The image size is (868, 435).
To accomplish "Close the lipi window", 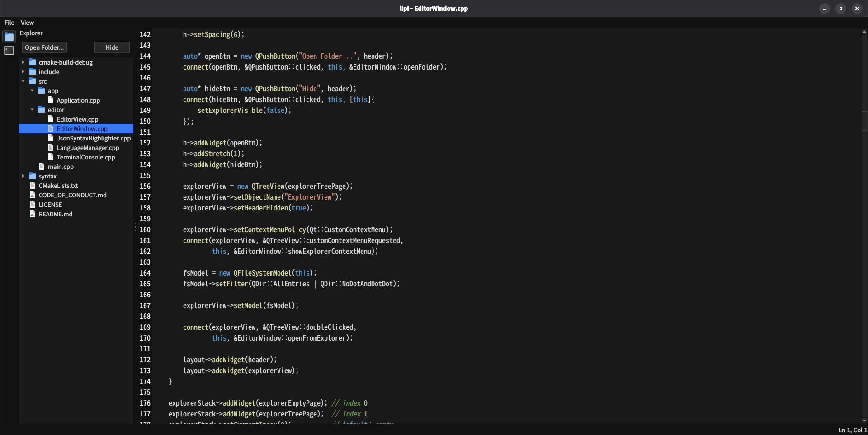I will (857, 9).
